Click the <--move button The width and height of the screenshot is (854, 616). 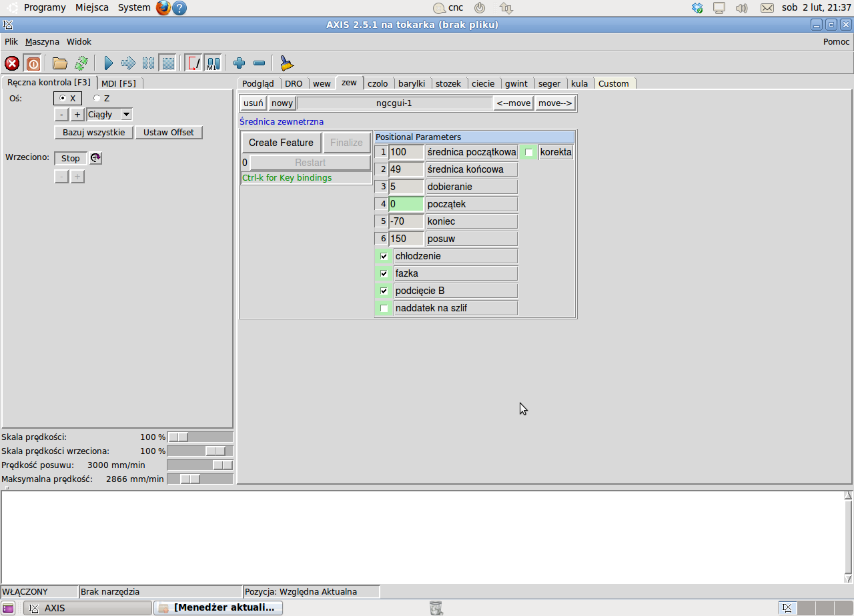514,103
